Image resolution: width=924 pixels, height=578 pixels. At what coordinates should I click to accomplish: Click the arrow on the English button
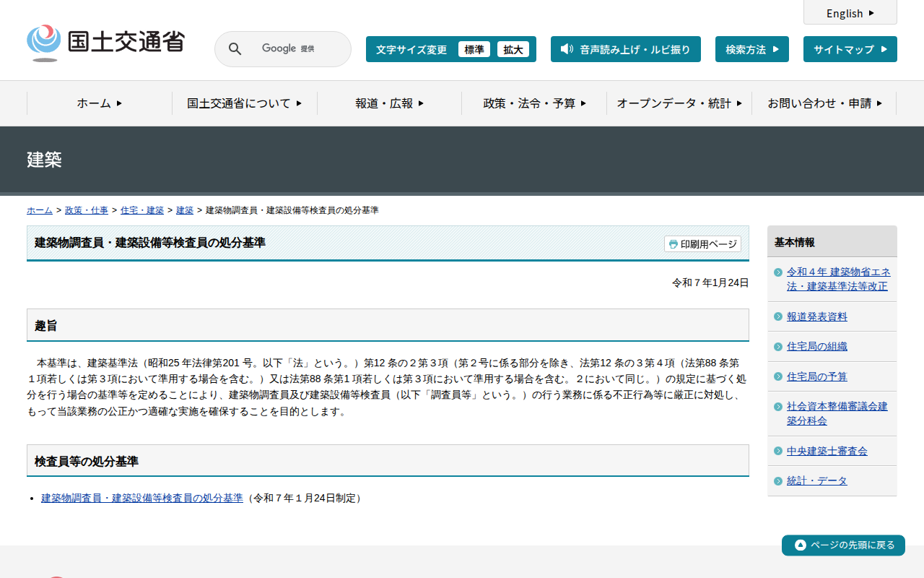pos(871,13)
